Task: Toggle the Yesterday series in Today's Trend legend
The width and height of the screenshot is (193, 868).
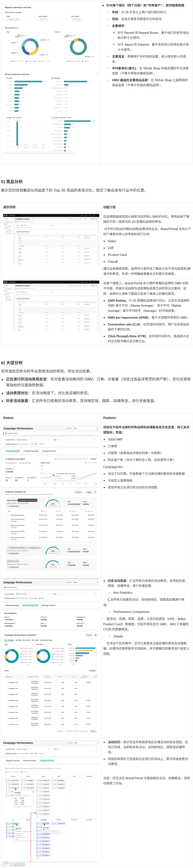Action: (x=94, y=463)
